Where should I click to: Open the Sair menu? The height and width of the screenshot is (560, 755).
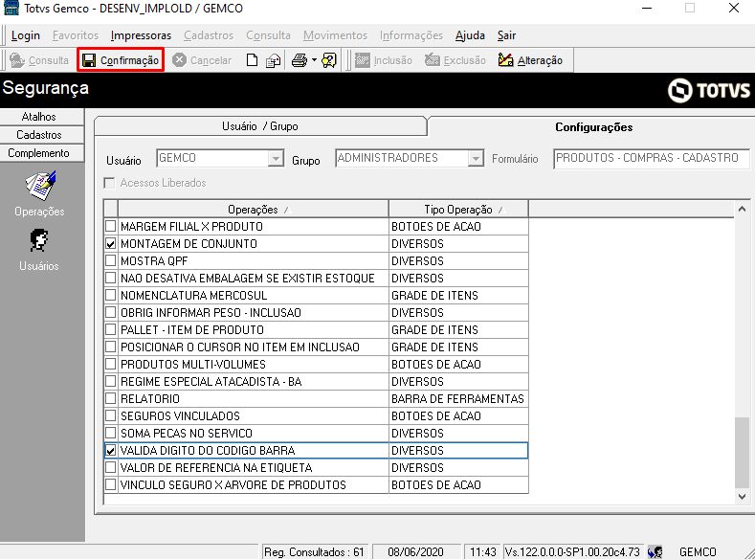[506, 35]
